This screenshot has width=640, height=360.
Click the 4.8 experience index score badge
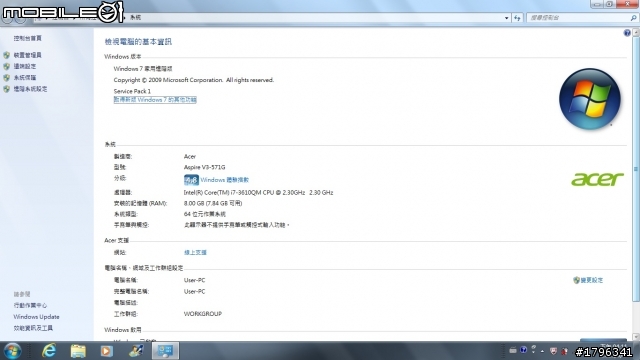(191, 180)
